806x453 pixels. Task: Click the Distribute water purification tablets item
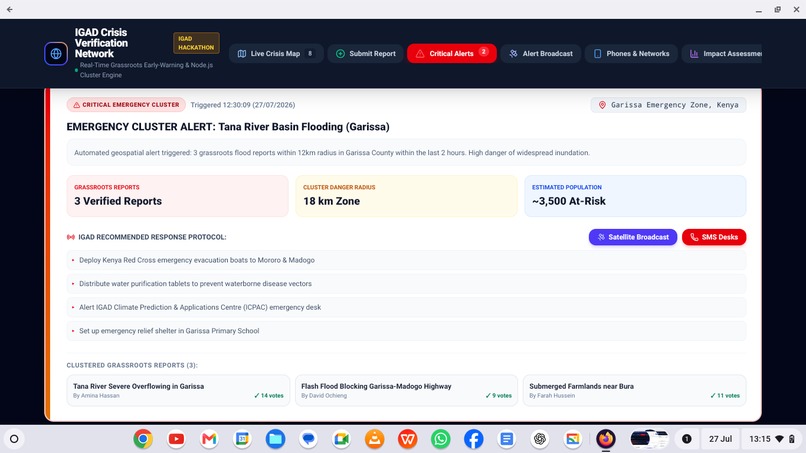(x=406, y=284)
